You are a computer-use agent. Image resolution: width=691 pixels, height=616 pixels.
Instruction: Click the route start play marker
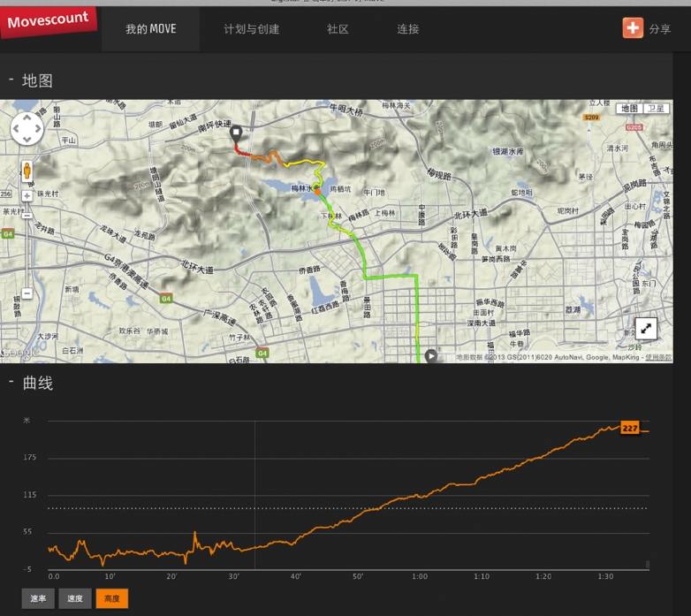click(430, 356)
